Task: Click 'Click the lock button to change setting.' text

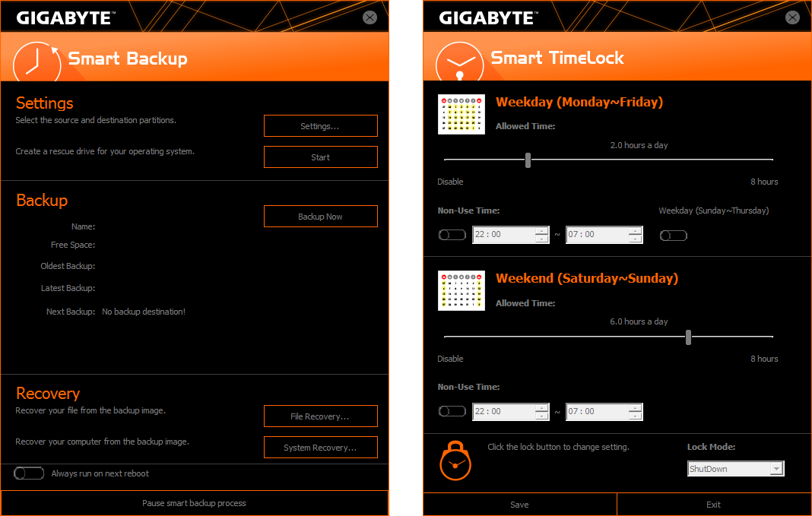Action: click(x=558, y=447)
